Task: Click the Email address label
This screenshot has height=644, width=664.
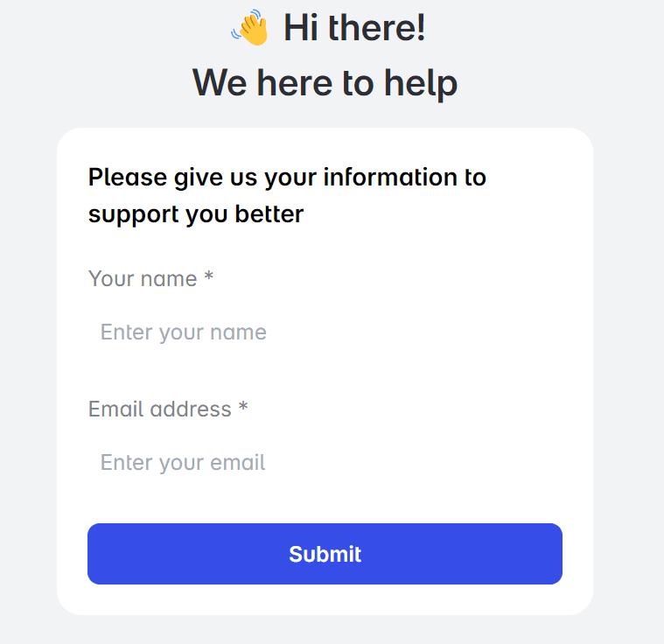Action: click(160, 409)
